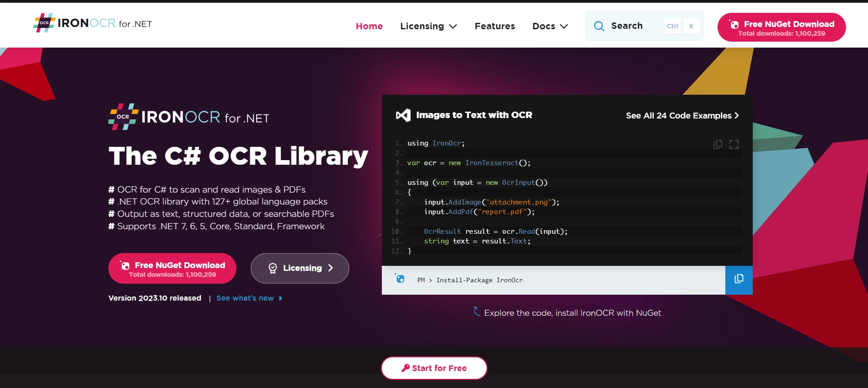Click the badge icon on Licensing button
Image resolution: width=868 pixels, height=388 pixels.
(x=273, y=268)
